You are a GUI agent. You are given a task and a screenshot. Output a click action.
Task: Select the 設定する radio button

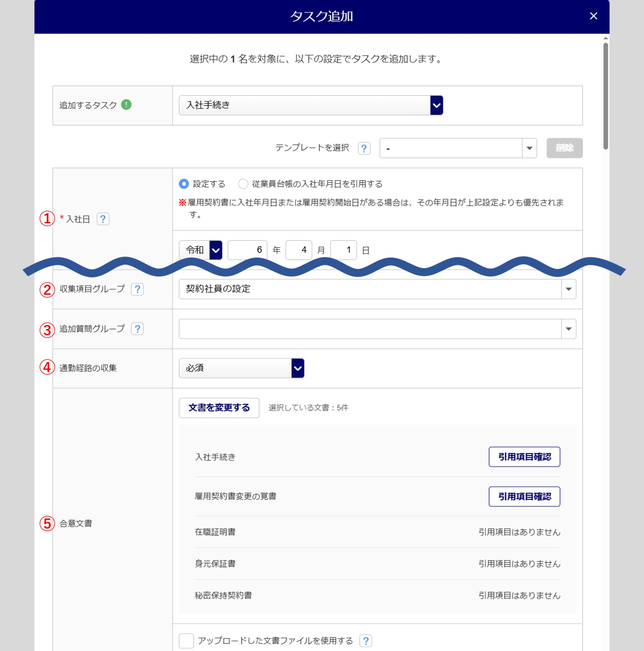click(x=184, y=184)
